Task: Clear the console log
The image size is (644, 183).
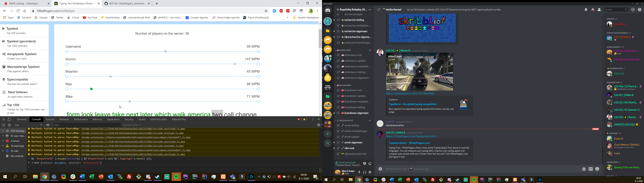Action: click(10, 125)
